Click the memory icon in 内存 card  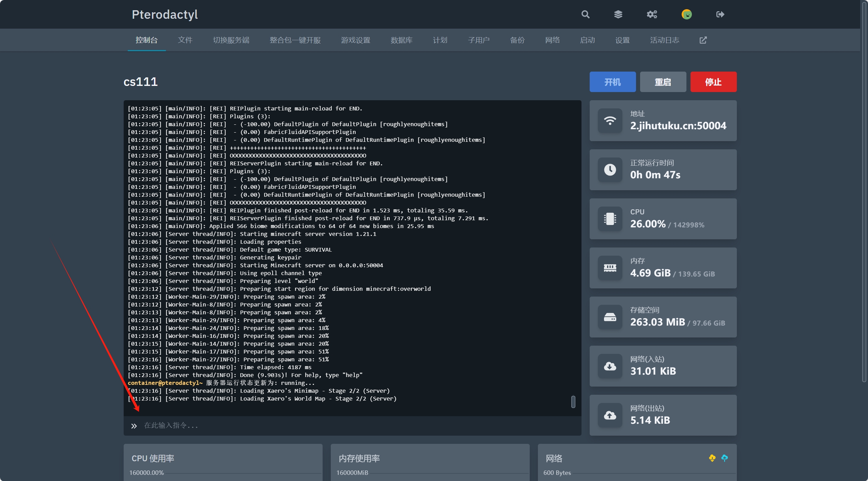coord(610,268)
